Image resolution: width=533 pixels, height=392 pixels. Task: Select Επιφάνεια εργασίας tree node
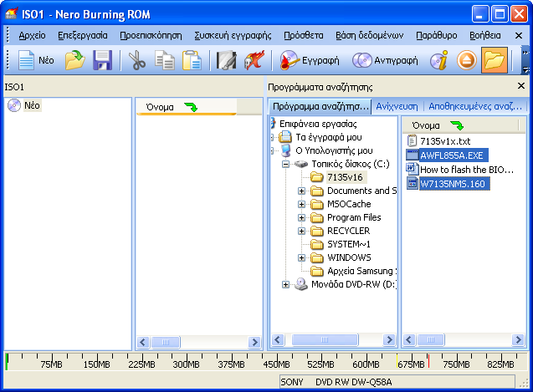(318, 124)
